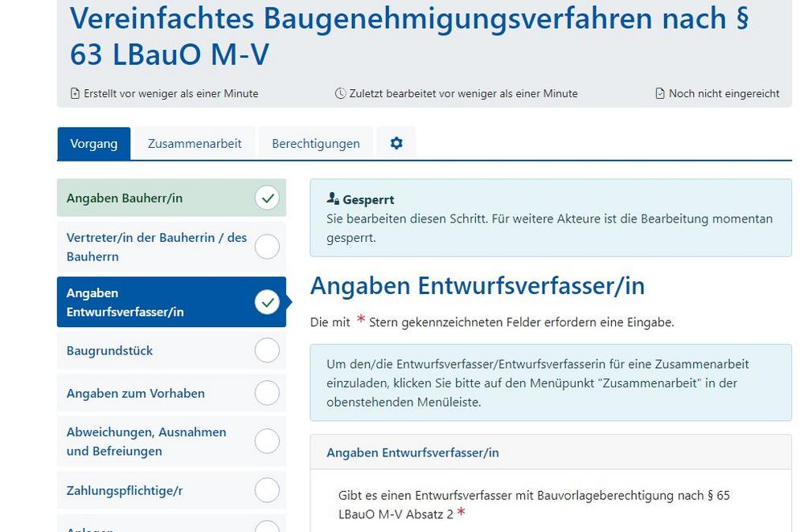Open the Berechtigungen tab

tap(316, 144)
